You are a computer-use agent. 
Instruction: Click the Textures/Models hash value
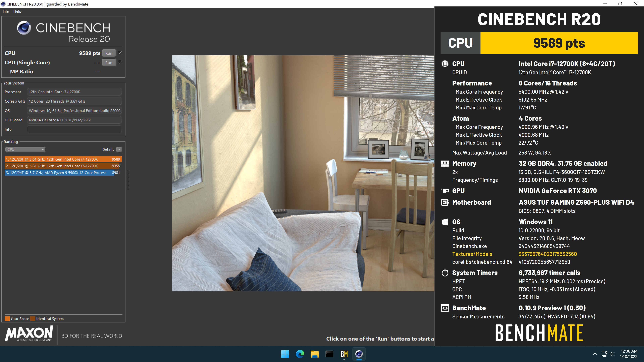point(548,254)
